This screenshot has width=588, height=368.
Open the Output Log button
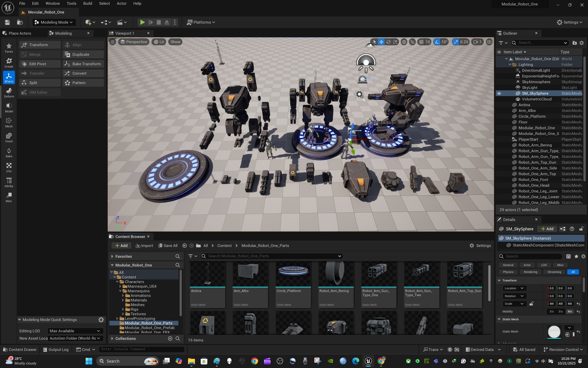pos(56,350)
